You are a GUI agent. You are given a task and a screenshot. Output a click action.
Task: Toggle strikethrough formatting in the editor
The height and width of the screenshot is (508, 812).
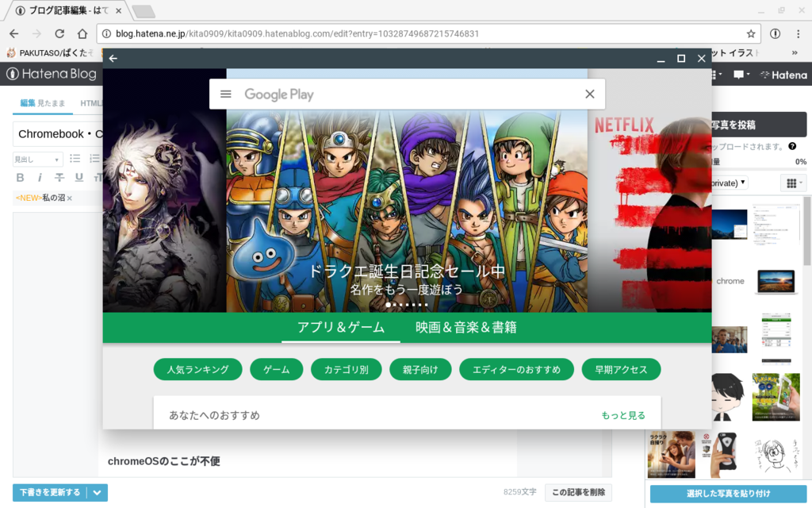[59, 178]
